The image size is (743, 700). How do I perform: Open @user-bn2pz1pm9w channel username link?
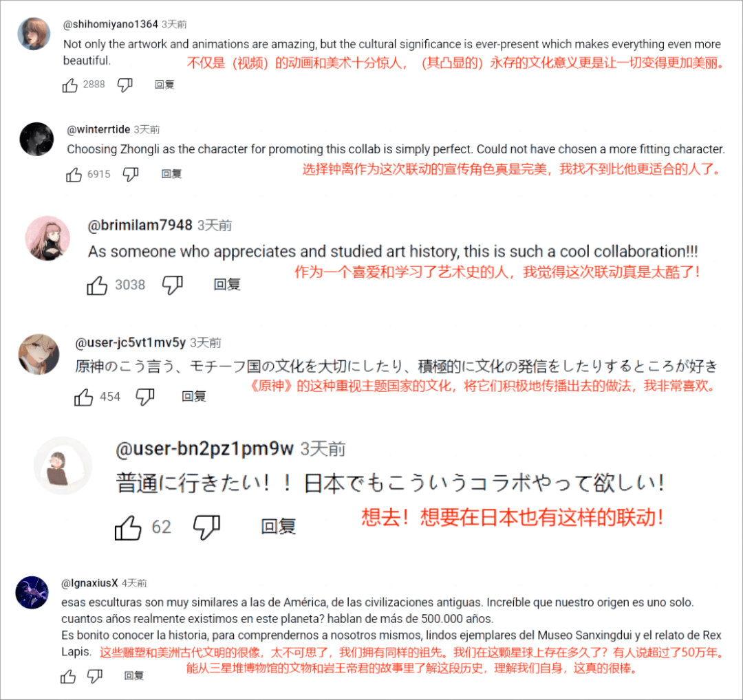(x=205, y=448)
